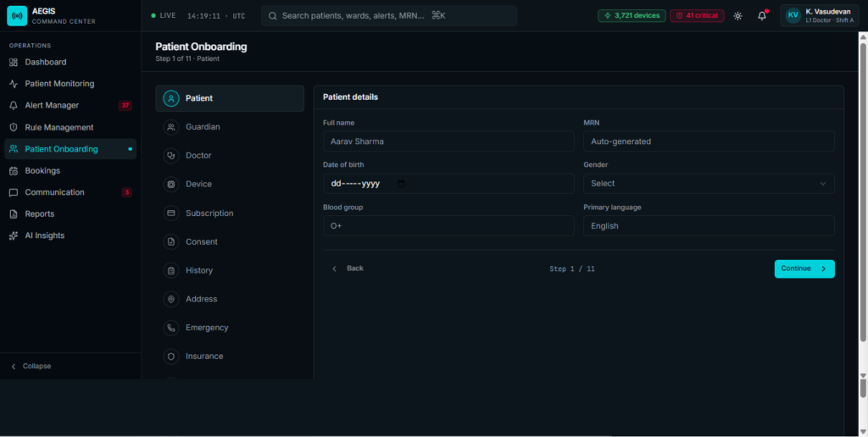The width and height of the screenshot is (868, 437).
Task: Click the 3,721 devices status badge
Action: [x=632, y=15]
